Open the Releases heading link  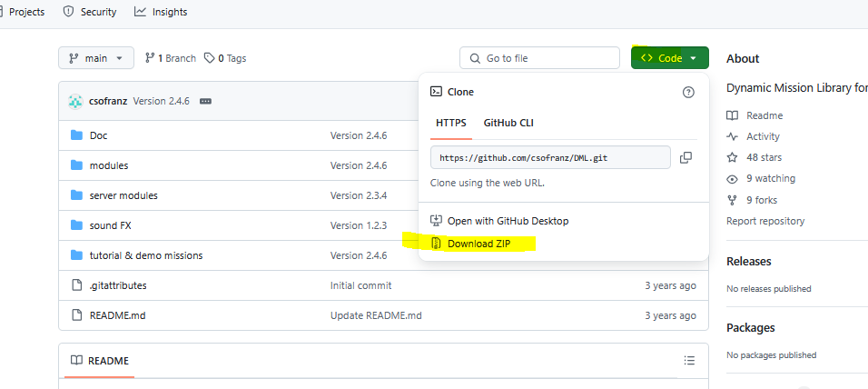coord(748,261)
